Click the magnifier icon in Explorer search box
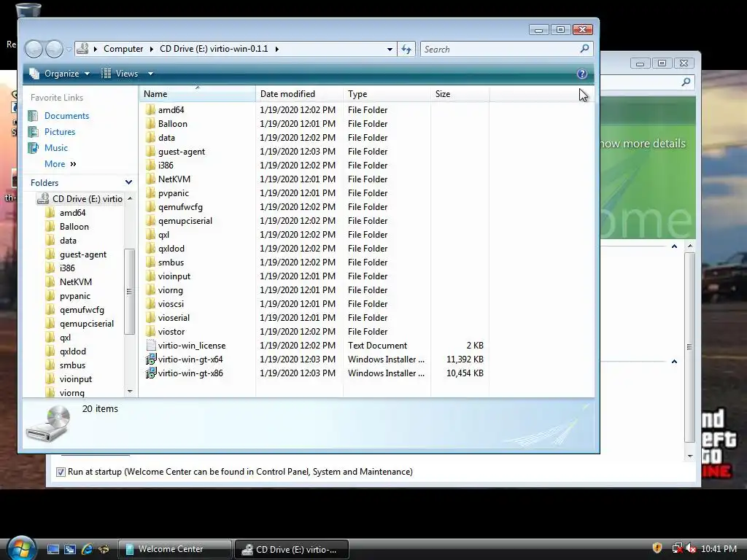Screen dimensions: 747x560 pos(584,49)
